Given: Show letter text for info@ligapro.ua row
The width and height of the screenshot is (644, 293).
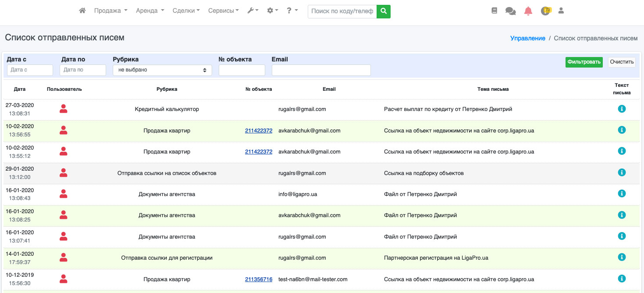Looking at the screenshot, I should point(621,193).
